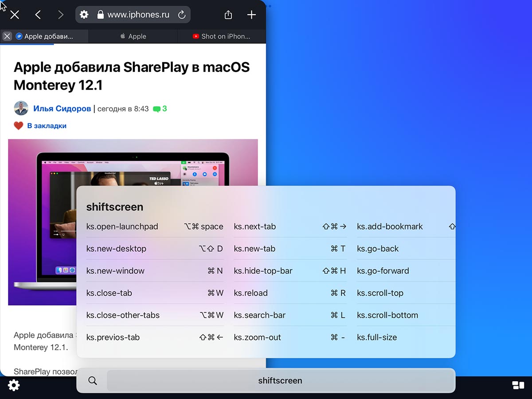Select ks.zoom-out shortcut row

coord(290,337)
